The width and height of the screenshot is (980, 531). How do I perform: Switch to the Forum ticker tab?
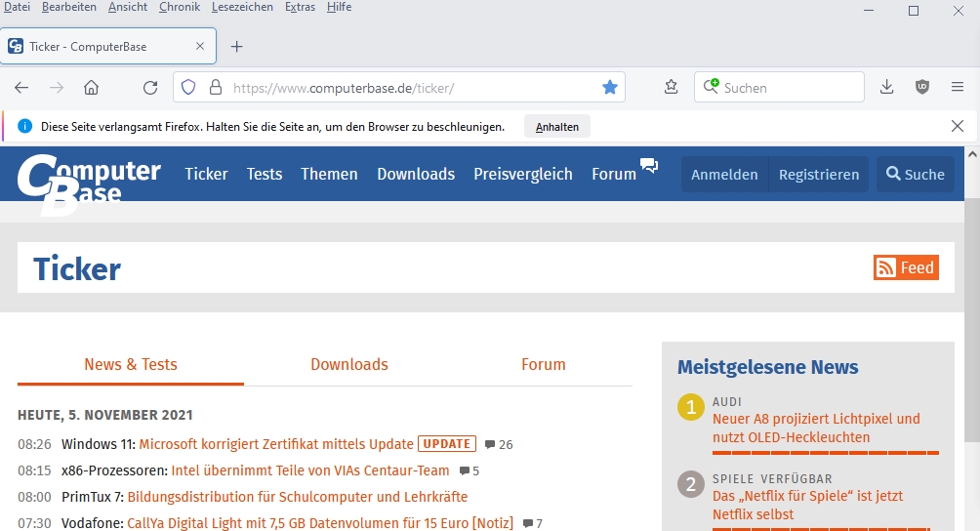pos(543,364)
